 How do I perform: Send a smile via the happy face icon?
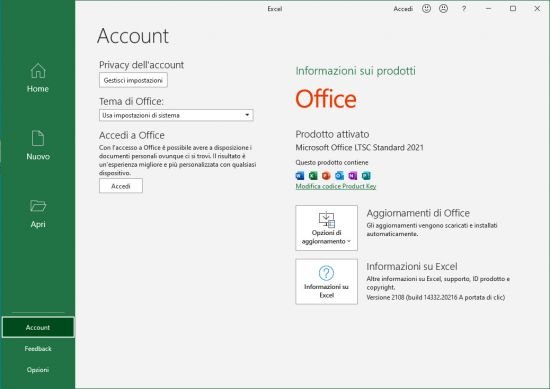[x=426, y=8]
